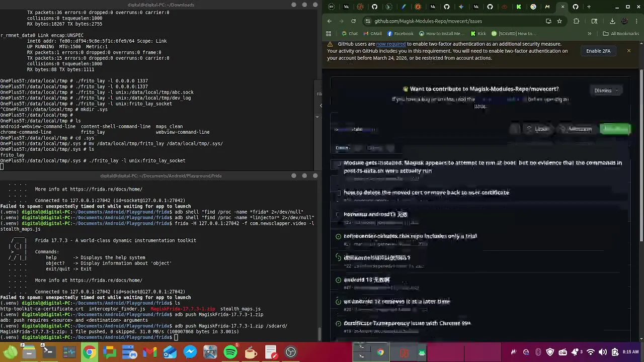This screenshot has width=644, height=362.
Task: Open the Milestones filter
Action: tap(576, 129)
